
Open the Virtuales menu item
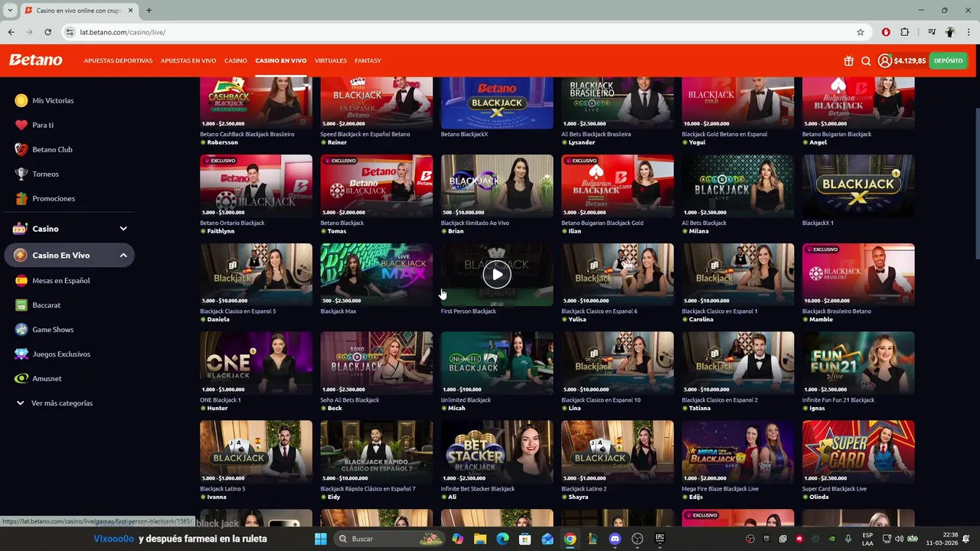(x=331, y=60)
